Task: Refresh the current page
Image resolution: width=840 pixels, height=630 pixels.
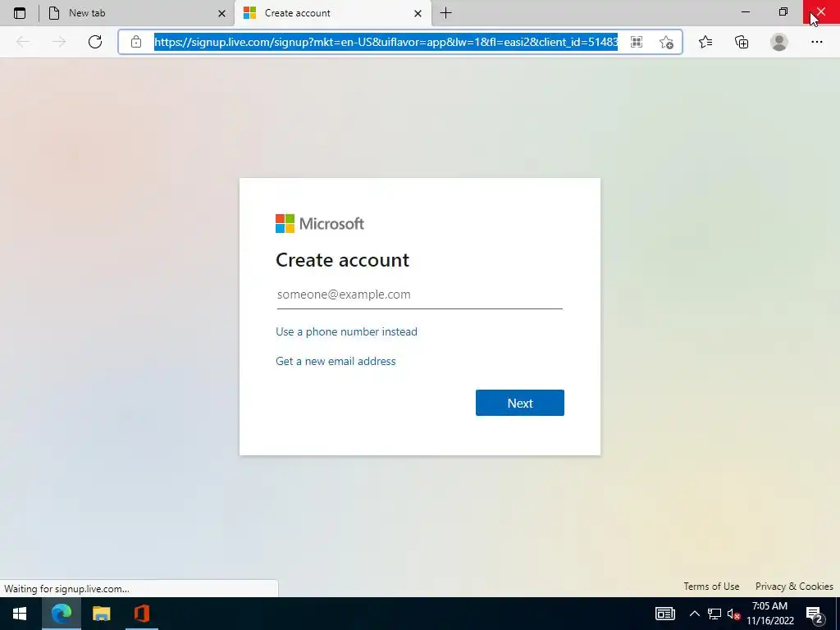Action: tap(95, 42)
